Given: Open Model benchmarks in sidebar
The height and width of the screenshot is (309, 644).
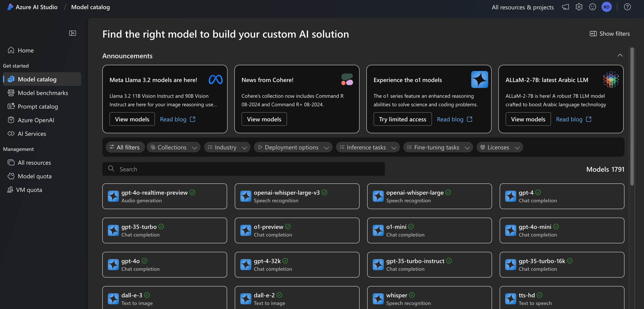Looking at the screenshot, I should 43,93.
